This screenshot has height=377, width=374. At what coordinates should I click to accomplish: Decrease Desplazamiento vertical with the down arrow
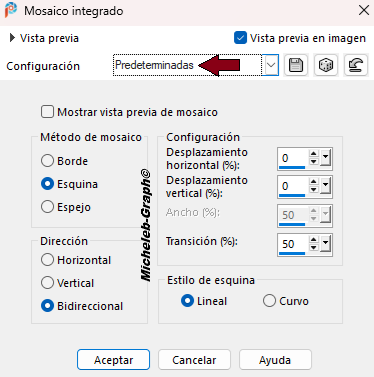tap(313, 190)
